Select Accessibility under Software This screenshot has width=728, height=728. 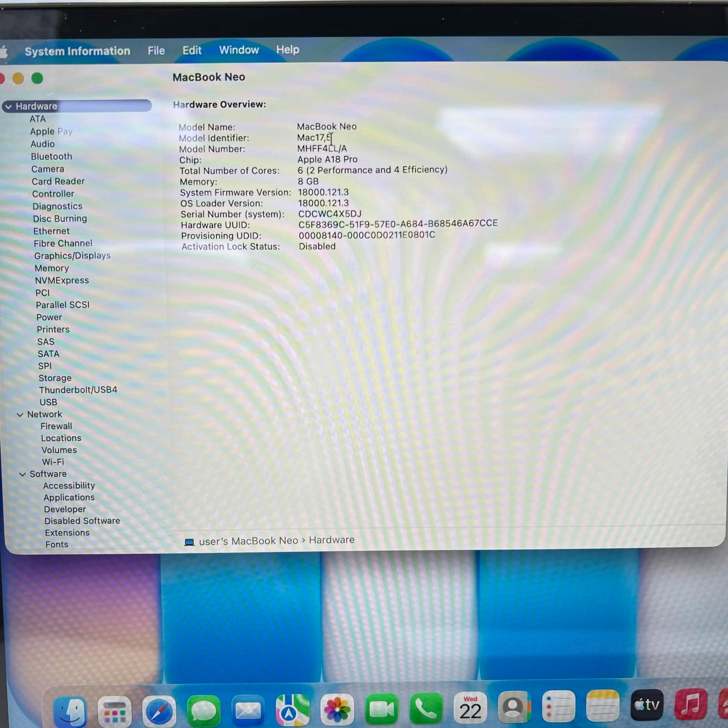click(69, 486)
